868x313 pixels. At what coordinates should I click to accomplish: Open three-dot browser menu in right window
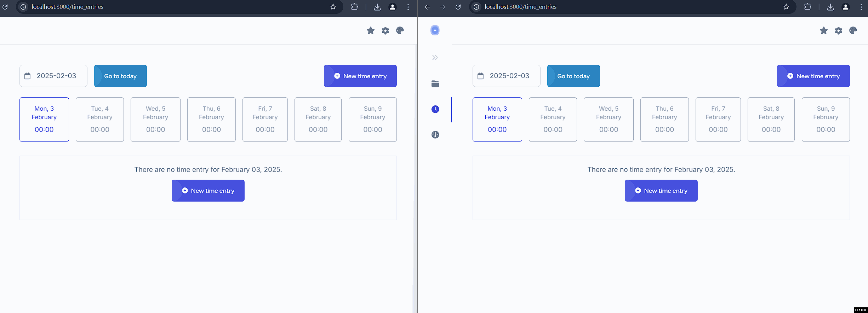pyautogui.click(x=861, y=7)
